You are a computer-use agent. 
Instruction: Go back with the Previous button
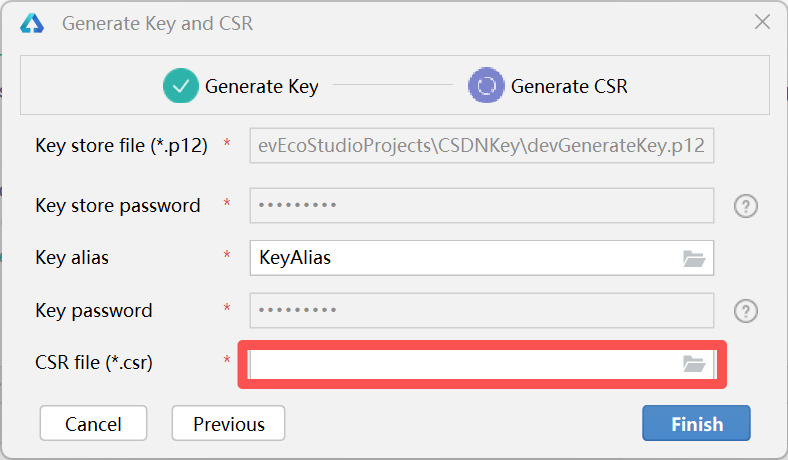click(229, 423)
